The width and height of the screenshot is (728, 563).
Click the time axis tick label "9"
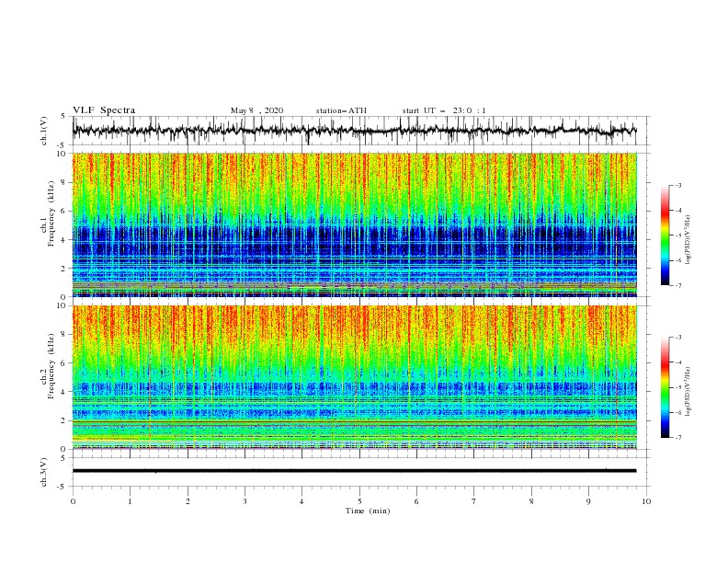point(588,501)
